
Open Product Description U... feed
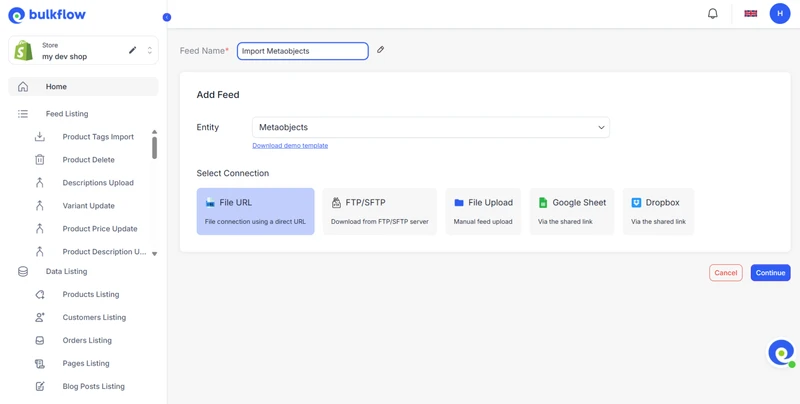[104, 251]
